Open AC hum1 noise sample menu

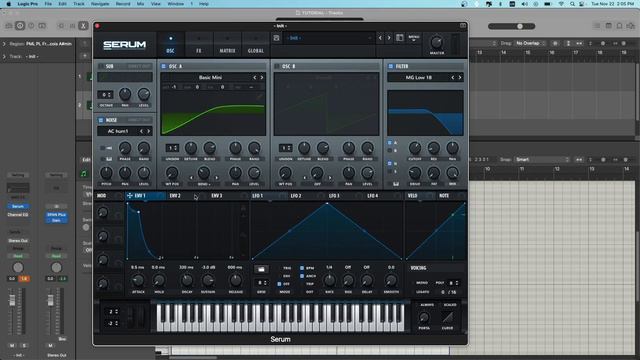pyautogui.click(x=118, y=131)
